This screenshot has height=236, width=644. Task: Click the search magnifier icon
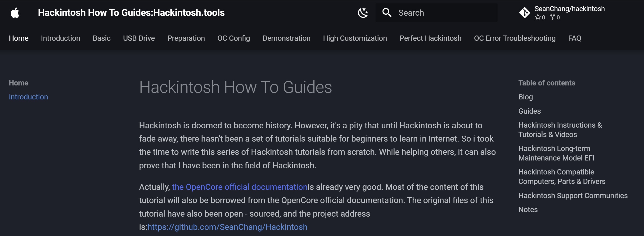(x=387, y=13)
